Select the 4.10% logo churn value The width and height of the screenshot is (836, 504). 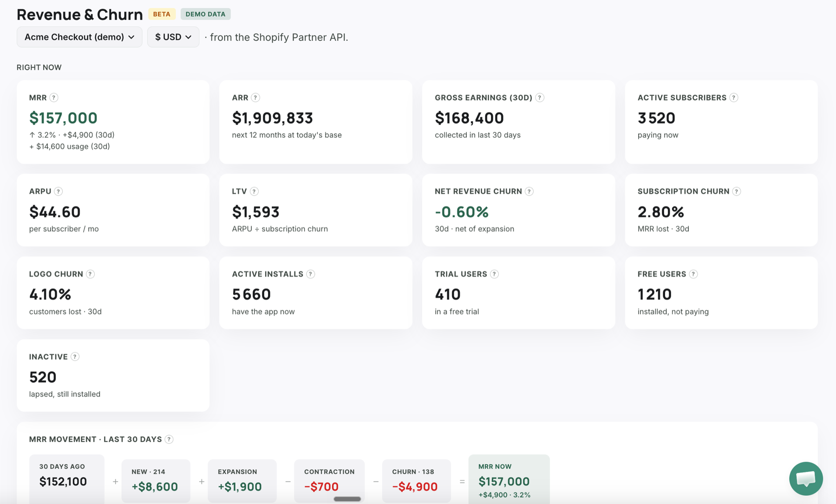[50, 295]
